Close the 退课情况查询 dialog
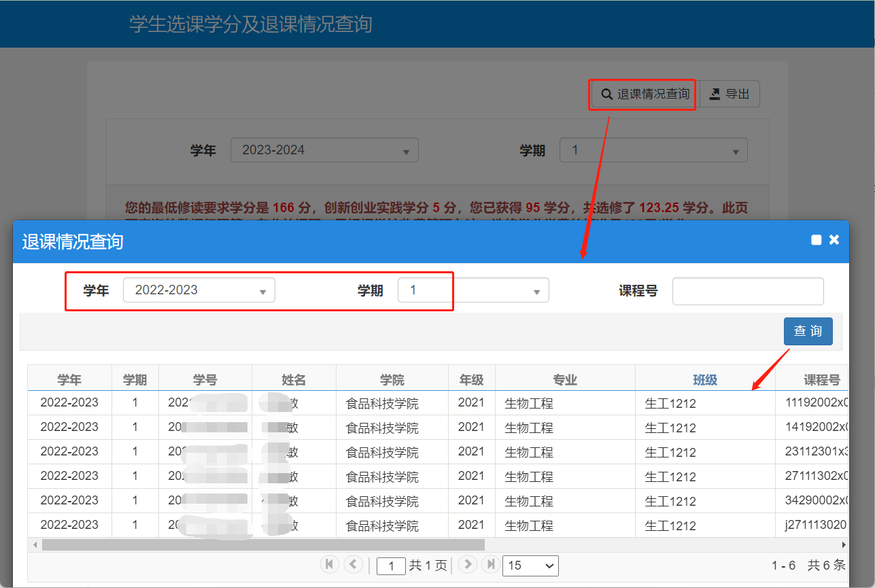The height and width of the screenshot is (588, 875). 834,240
